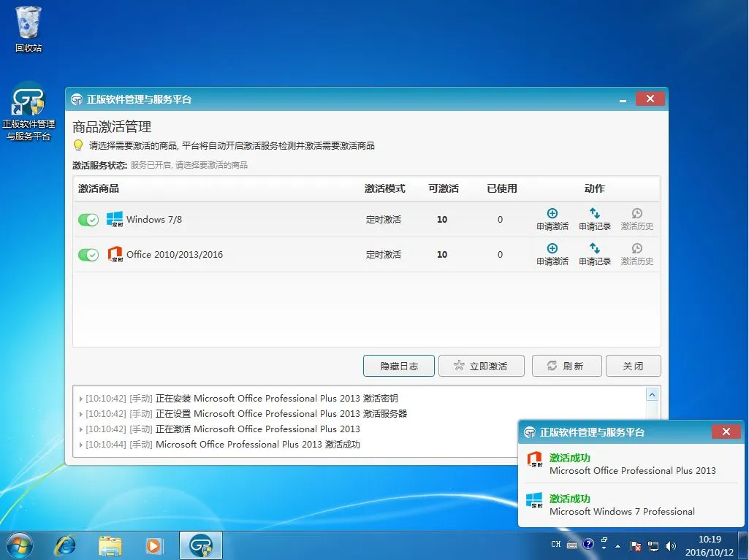Open Windows Explorer from the taskbar
Screen dimensions: 749x560
click(x=110, y=545)
